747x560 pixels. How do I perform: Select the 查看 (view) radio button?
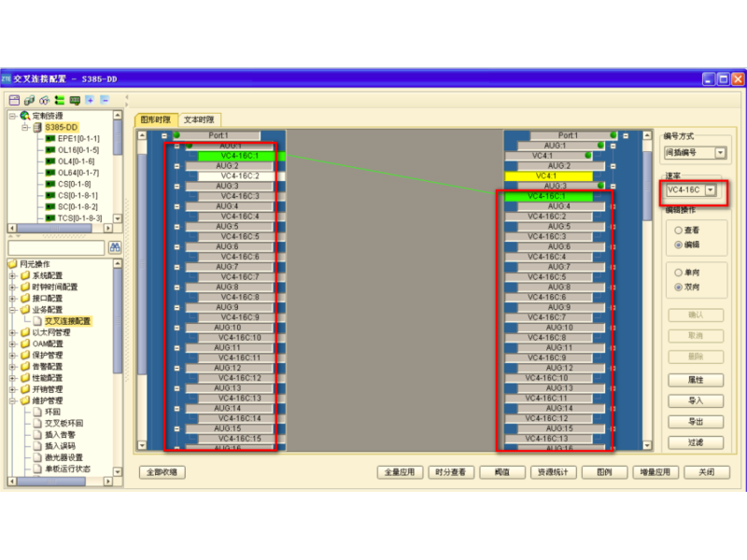pos(678,230)
